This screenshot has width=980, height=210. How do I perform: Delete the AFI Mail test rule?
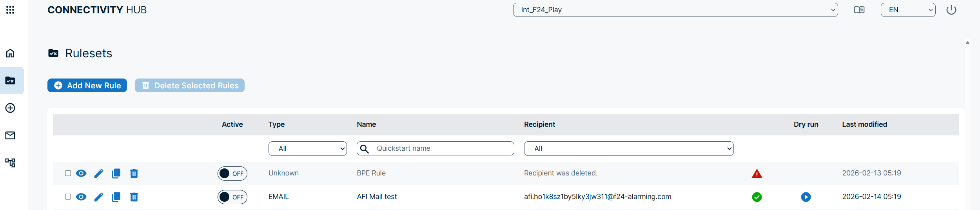pyautogui.click(x=134, y=197)
